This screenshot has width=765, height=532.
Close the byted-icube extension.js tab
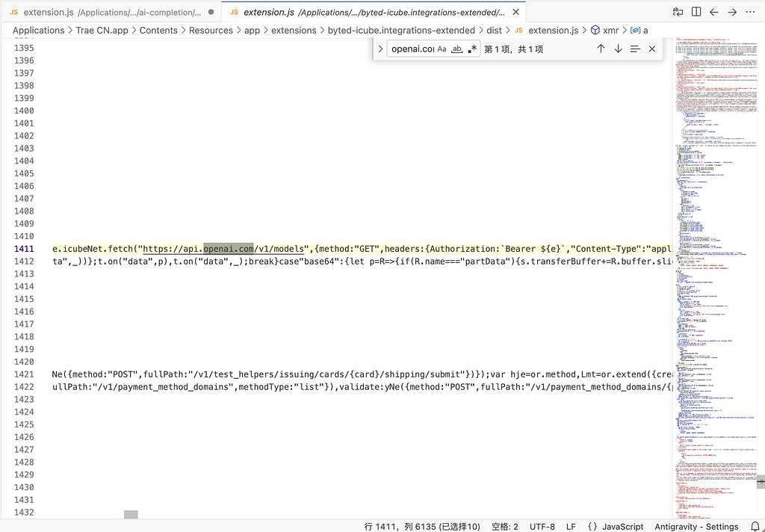click(x=515, y=12)
